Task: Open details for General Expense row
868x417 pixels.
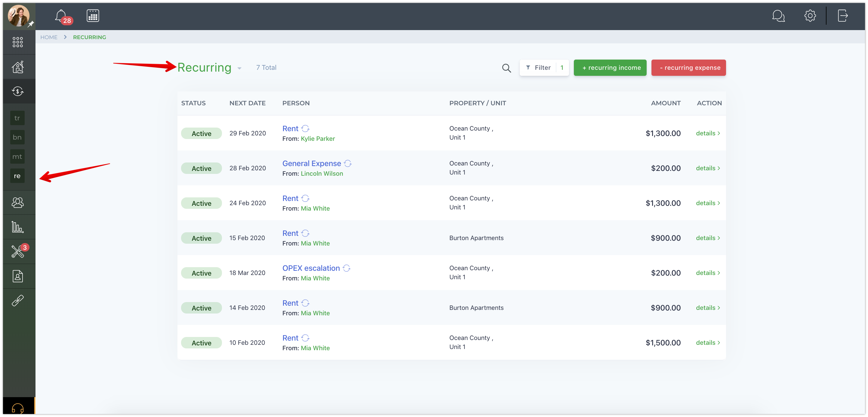Action: pyautogui.click(x=708, y=168)
